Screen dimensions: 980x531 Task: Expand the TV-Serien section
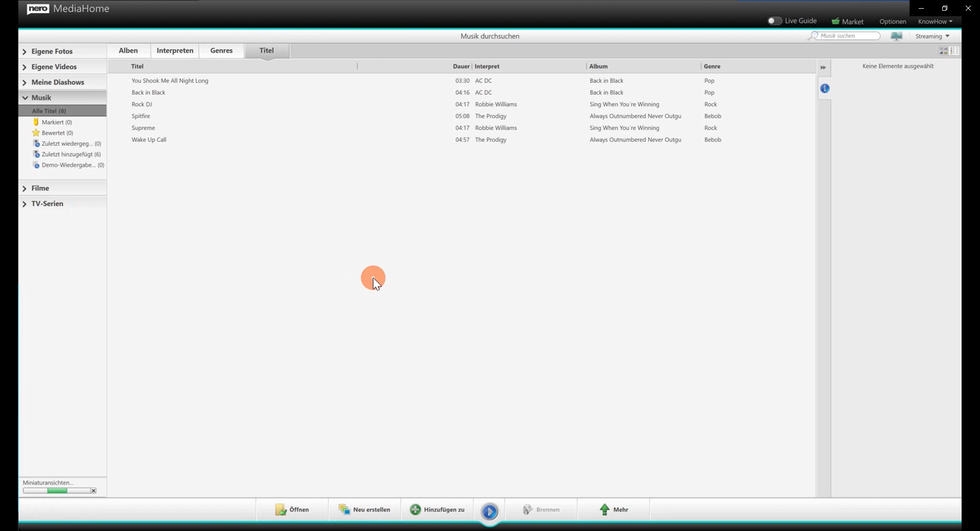point(62,204)
